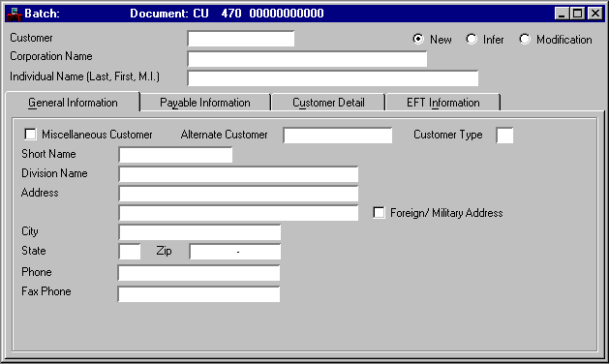Click the Corporation Name field
Image resolution: width=609 pixels, height=364 pixels.
point(307,59)
